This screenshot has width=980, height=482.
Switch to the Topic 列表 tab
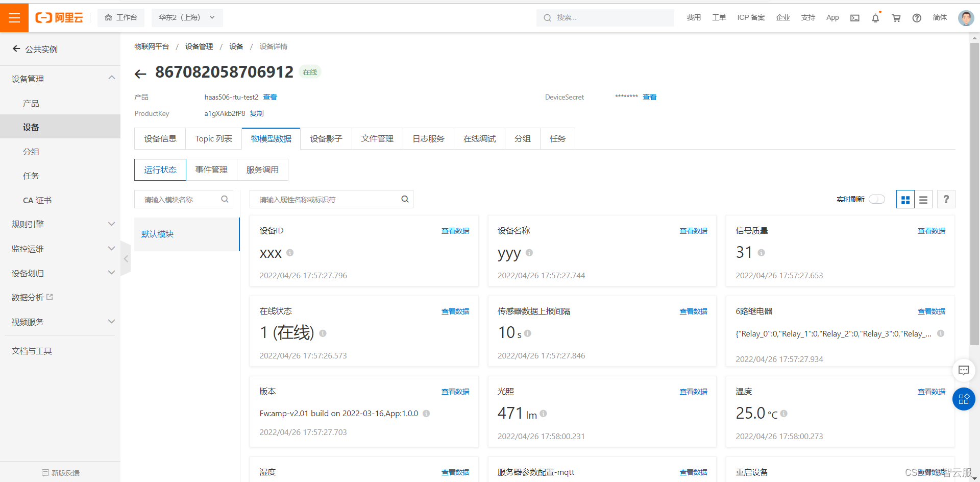coord(213,138)
